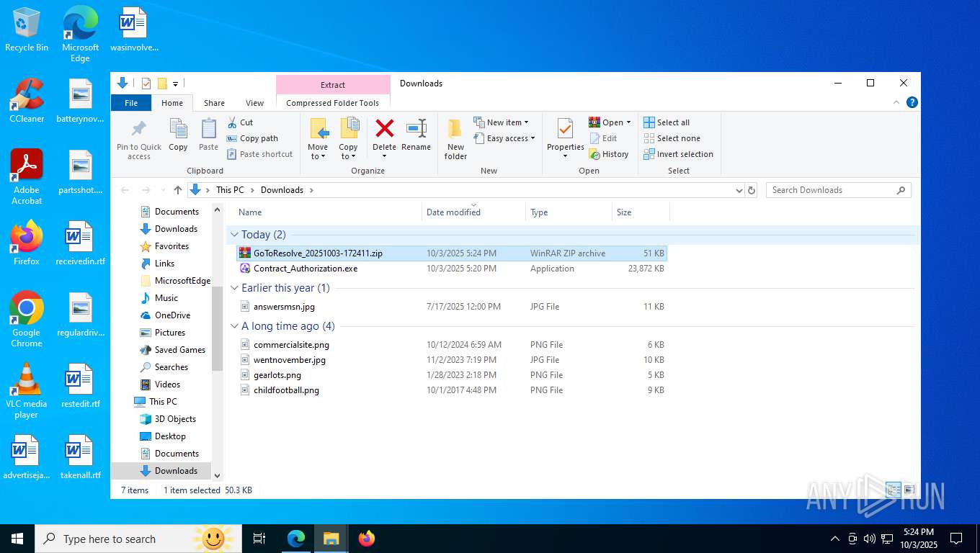Click History in Open group

[609, 154]
